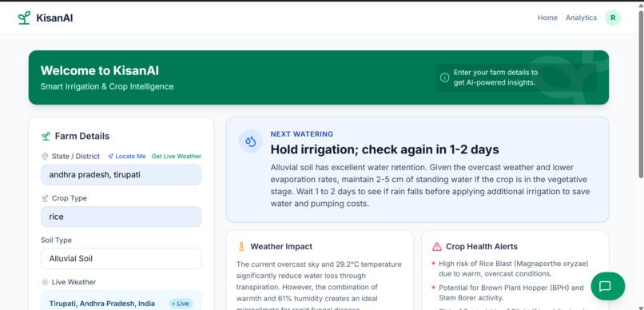The width and height of the screenshot is (644, 310).
Task: Click the Live status badge
Action: [181, 304]
